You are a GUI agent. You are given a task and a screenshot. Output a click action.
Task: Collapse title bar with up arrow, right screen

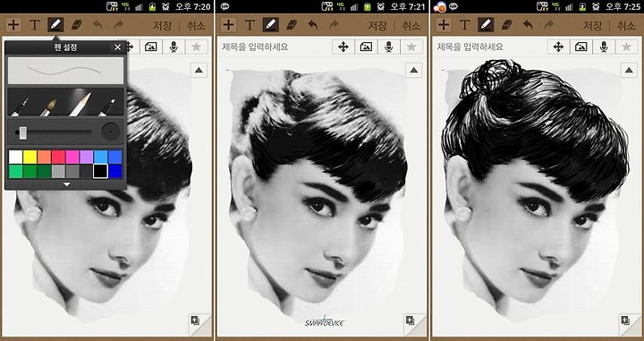[x=629, y=70]
